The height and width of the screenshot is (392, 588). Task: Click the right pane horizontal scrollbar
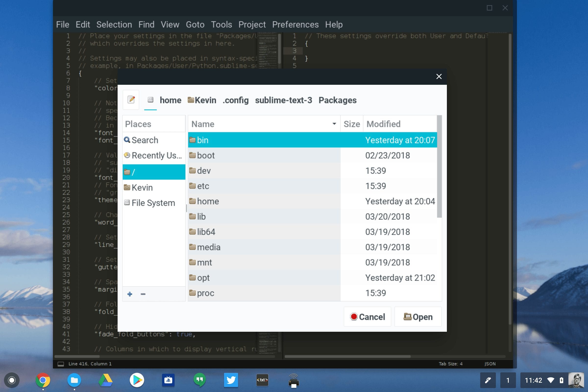coord(347,356)
